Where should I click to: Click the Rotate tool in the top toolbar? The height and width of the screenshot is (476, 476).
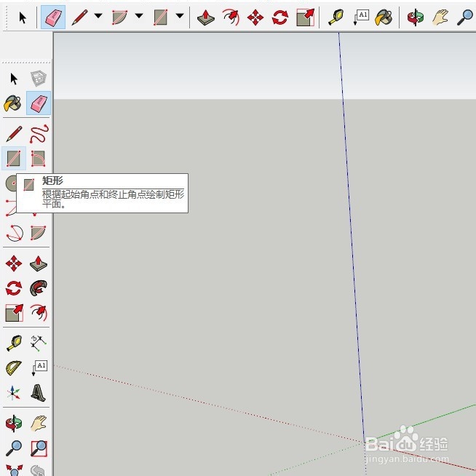pyautogui.click(x=280, y=17)
